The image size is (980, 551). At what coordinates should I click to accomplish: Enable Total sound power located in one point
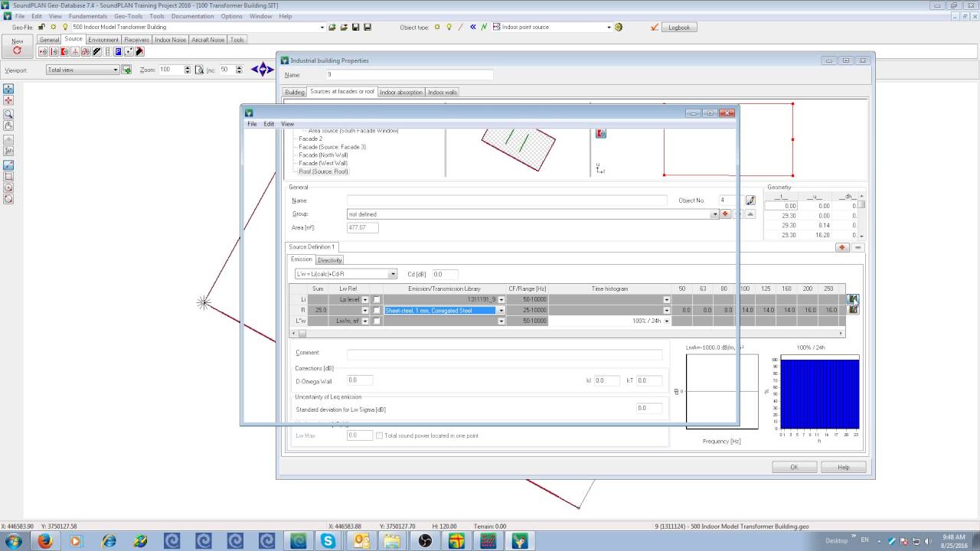(x=379, y=435)
